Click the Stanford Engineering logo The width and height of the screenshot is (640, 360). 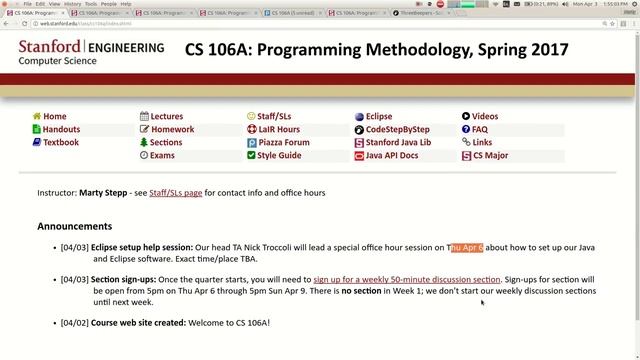(x=91, y=52)
